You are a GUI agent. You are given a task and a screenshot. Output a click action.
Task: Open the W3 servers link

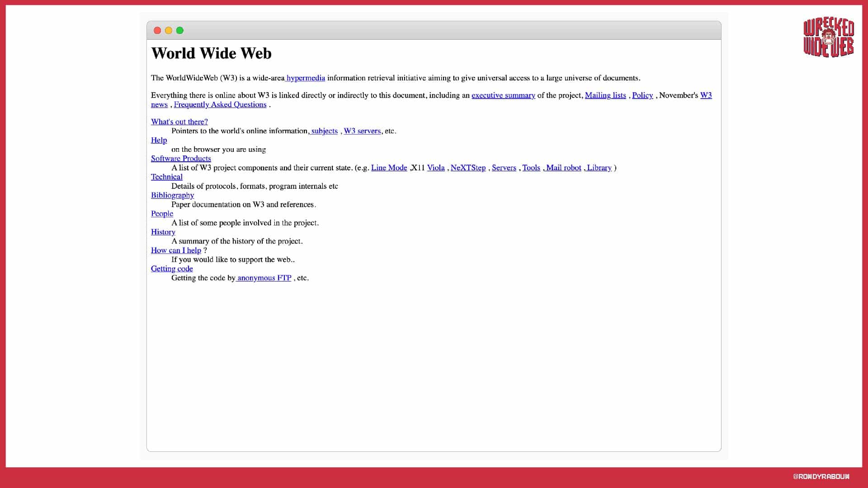(362, 131)
